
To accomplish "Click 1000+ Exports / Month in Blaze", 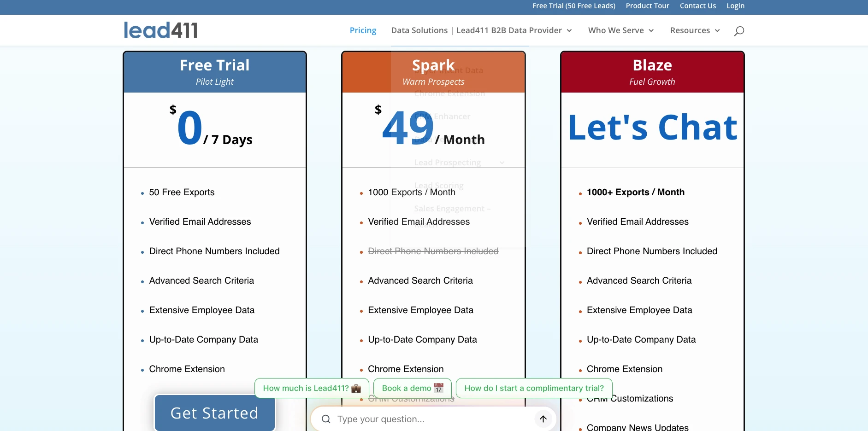I will point(636,192).
